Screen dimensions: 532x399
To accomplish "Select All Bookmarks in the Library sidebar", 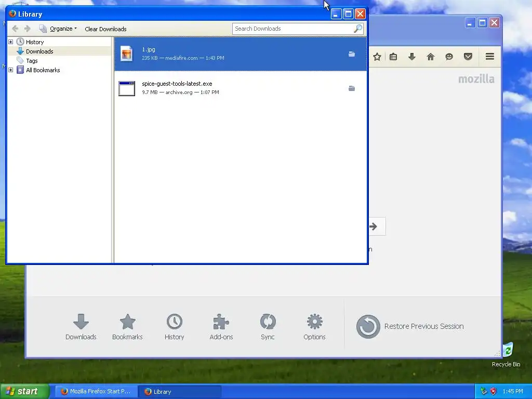I will click(43, 70).
